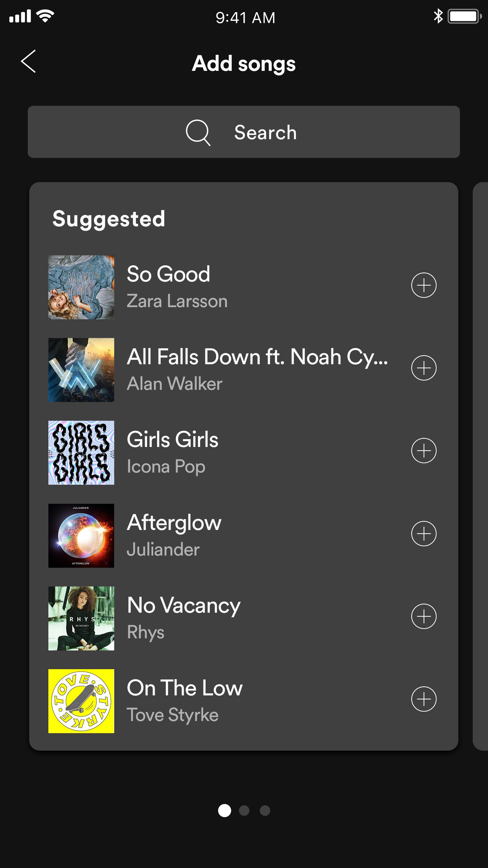Select the Afterglow song title

pyautogui.click(x=174, y=522)
